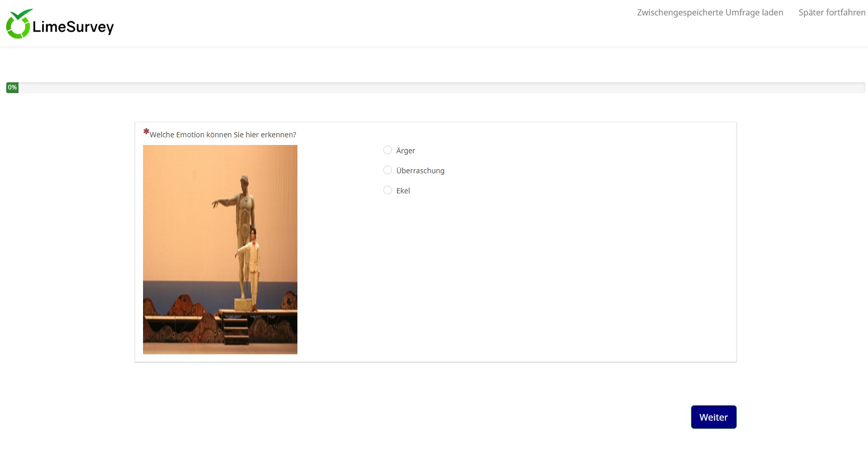Click the Ekel answer label text
Viewport: 868px width, 452px height.
(403, 191)
